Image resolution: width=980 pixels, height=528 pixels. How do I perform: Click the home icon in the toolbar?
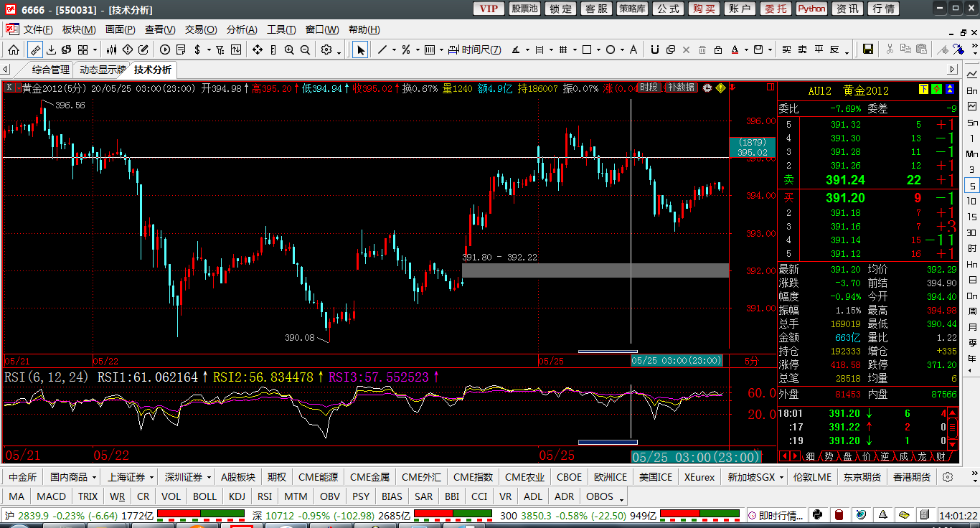pyautogui.click(x=14, y=49)
